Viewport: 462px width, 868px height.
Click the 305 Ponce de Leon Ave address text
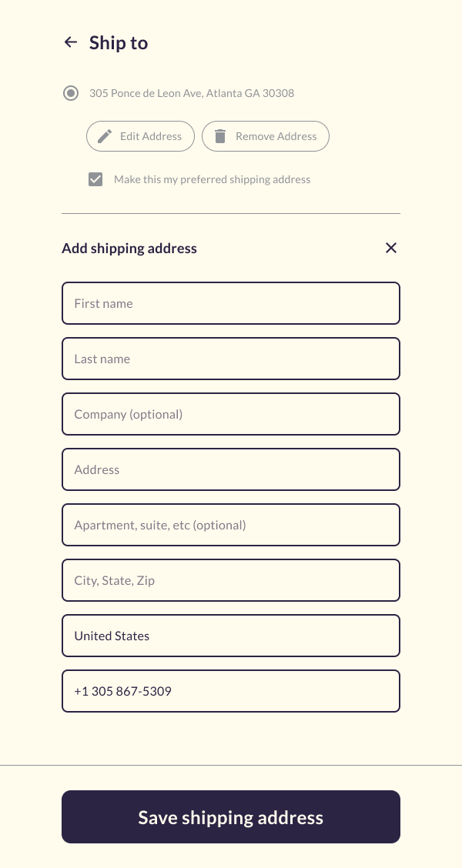pos(192,93)
